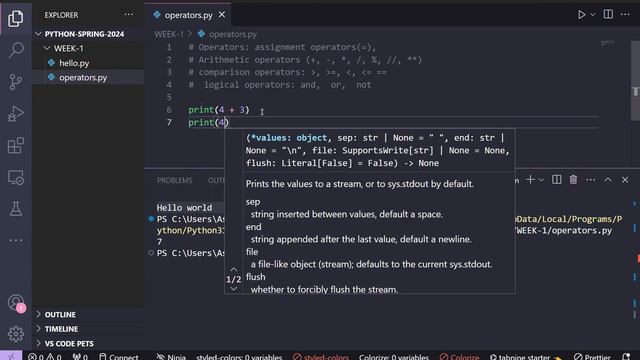Image resolution: width=640 pixels, height=360 pixels.
Task: Open notifications bell in status bar
Action: point(627,356)
